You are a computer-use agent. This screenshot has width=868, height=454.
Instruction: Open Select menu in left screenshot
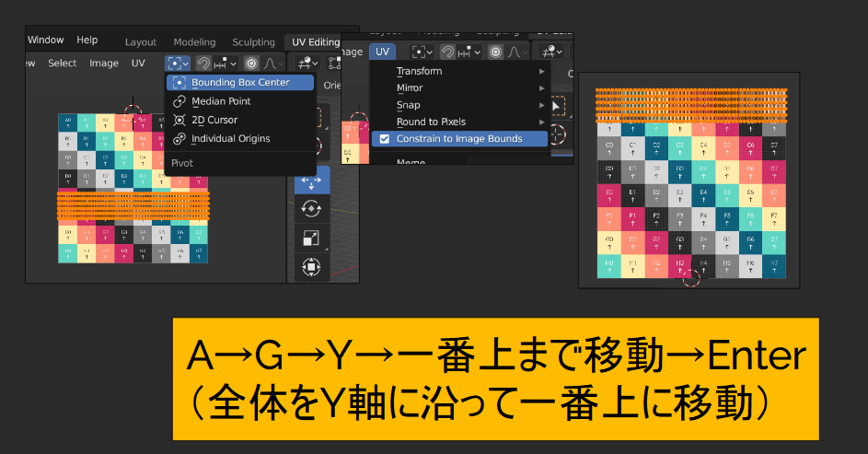[x=62, y=64]
